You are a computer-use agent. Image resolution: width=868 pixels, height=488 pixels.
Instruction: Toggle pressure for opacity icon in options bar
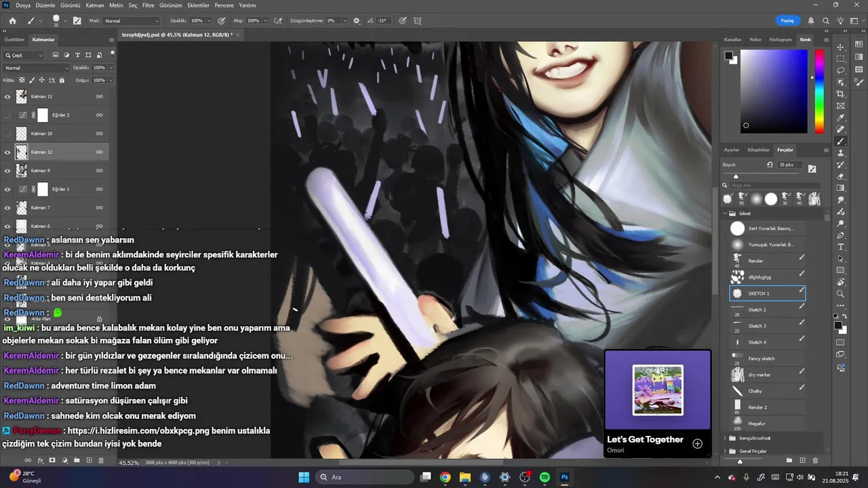(x=221, y=21)
